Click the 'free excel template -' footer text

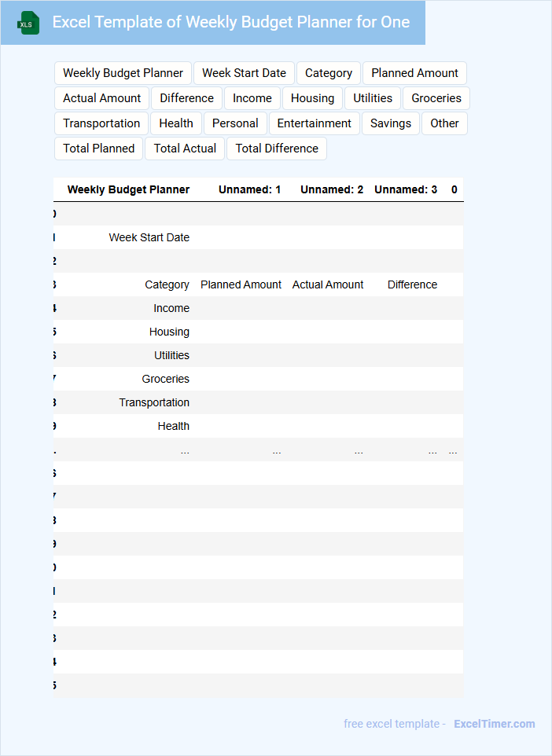[394, 724]
